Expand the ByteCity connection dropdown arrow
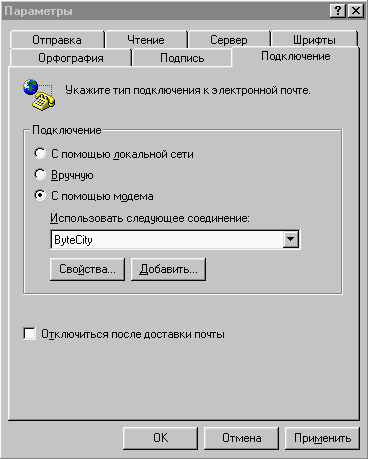368x459 pixels. point(290,239)
